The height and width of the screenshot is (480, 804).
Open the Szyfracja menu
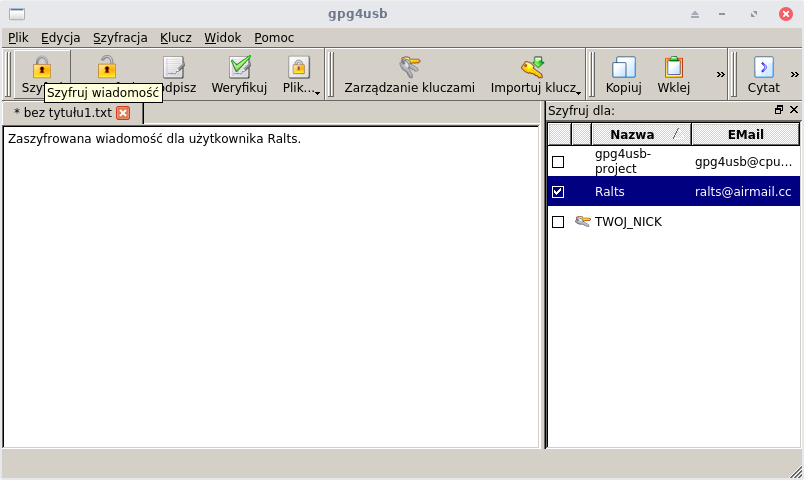coord(120,37)
